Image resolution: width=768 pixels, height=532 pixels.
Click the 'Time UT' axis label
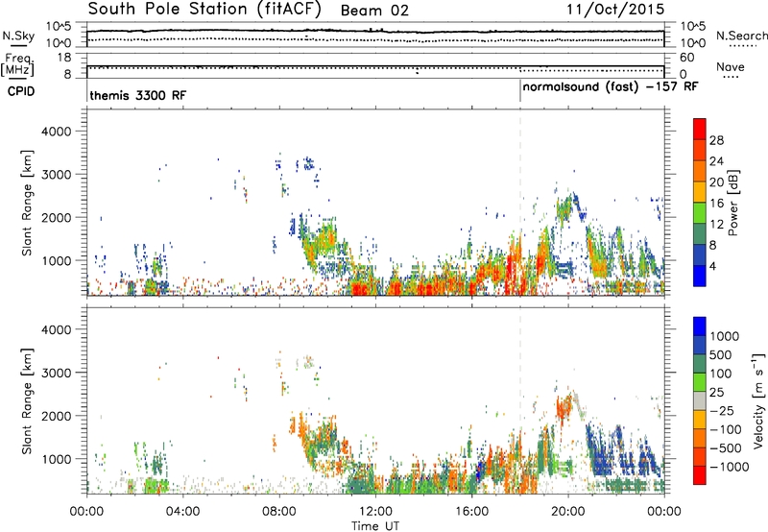click(x=375, y=526)
